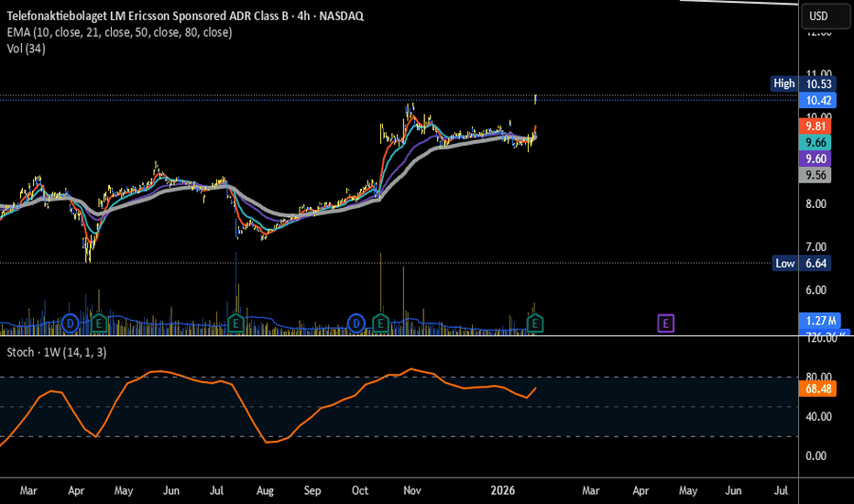Screen dimensions: 854x504
Task: Click the mid-October earnings E marker
Action: (x=380, y=323)
